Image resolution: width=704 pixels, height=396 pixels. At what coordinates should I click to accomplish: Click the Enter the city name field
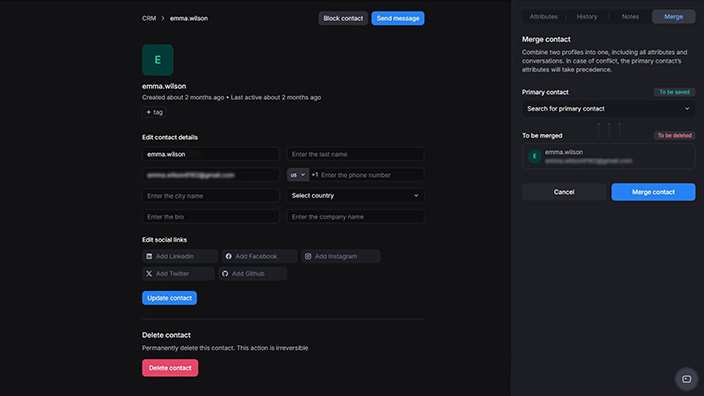tap(211, 196)
